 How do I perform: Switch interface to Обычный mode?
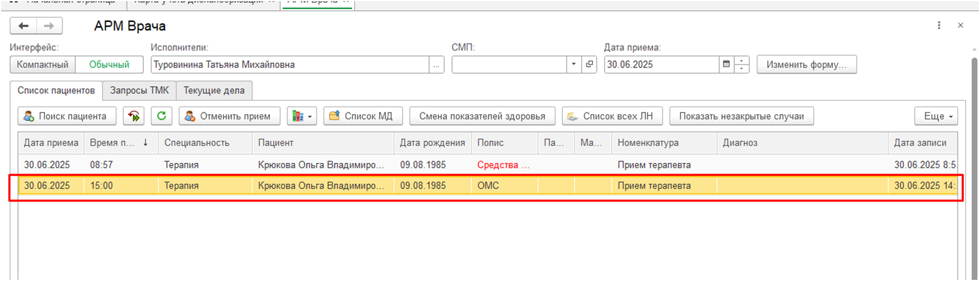click(x=109, y=64)
